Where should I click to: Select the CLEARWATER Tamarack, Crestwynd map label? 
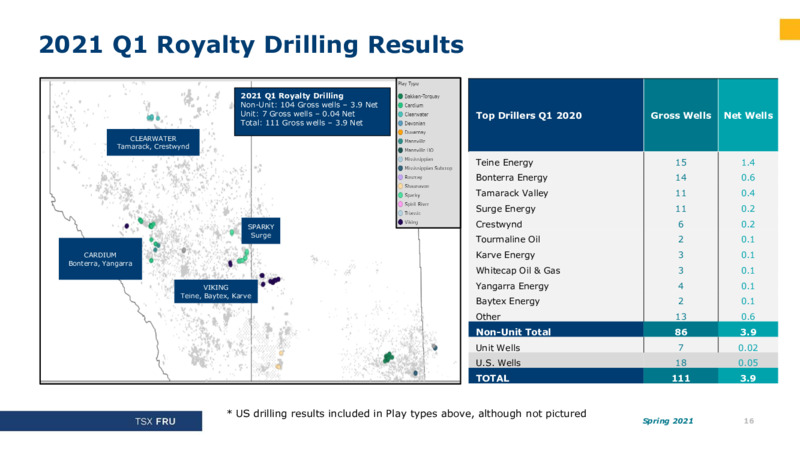(153, 142)
